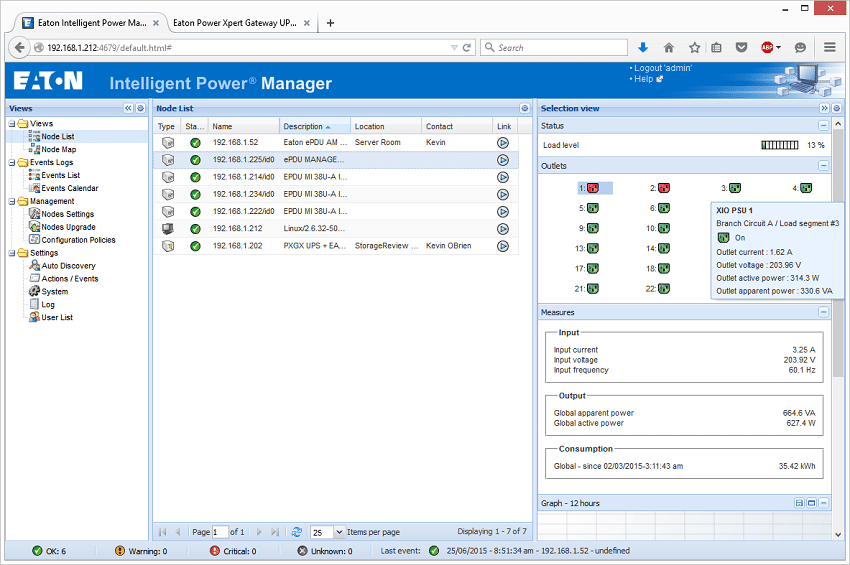Collapse the Measures section
850x565 pixels.
pos(823,312)
